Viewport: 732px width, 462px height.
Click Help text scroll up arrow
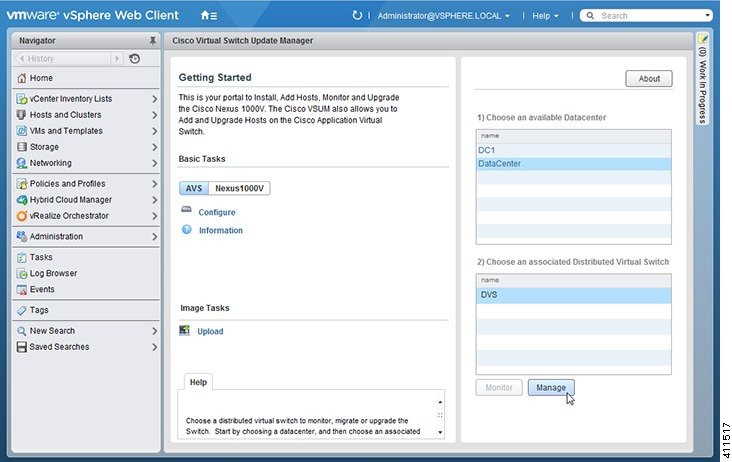point(440,402)
